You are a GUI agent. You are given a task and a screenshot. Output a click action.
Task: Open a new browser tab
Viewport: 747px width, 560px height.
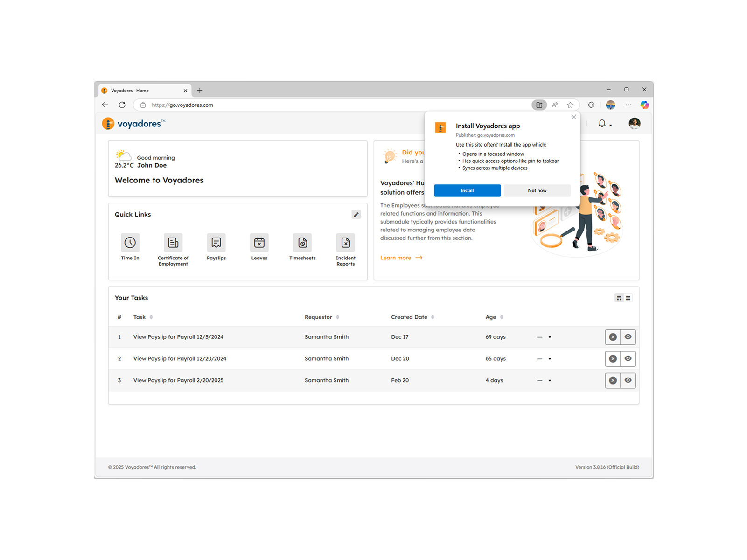click(200, 91)
